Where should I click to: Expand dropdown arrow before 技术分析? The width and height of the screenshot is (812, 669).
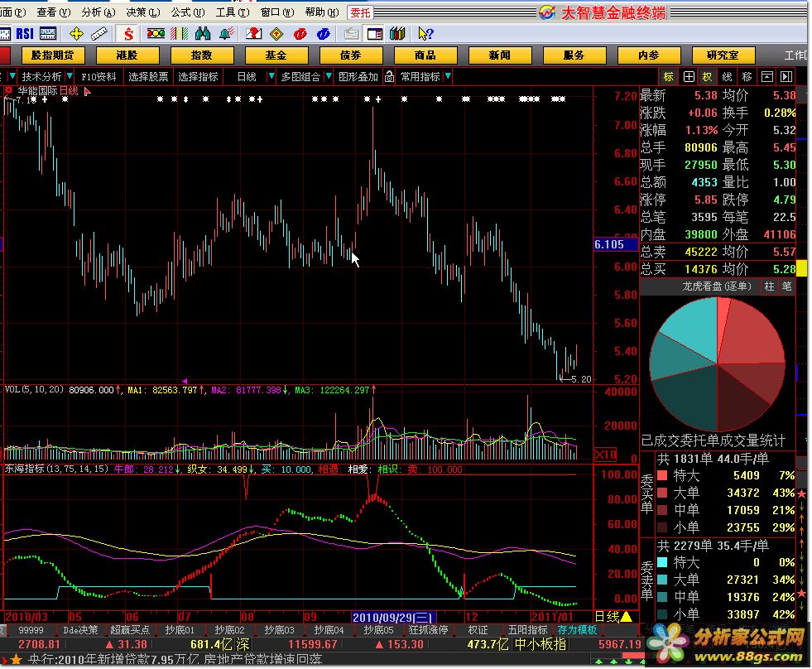(12, 77)
